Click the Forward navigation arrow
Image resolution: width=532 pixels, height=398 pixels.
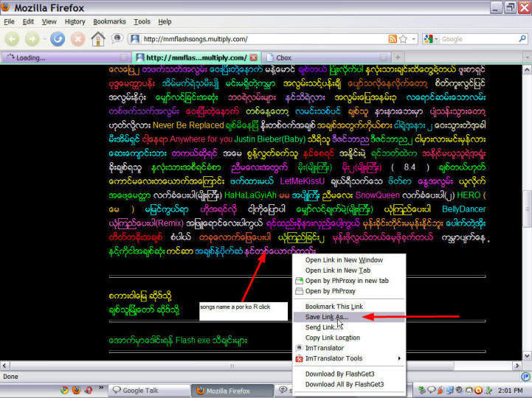32,39
